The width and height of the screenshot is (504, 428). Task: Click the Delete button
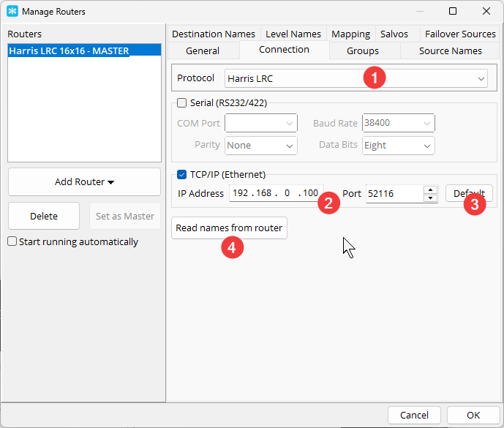(44, 216)
